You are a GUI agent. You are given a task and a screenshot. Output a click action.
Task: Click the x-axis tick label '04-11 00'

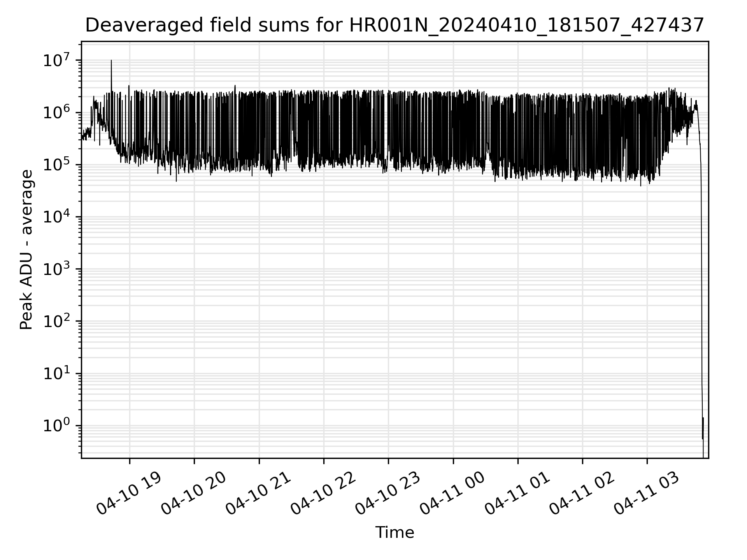click(x=453, y=493)
